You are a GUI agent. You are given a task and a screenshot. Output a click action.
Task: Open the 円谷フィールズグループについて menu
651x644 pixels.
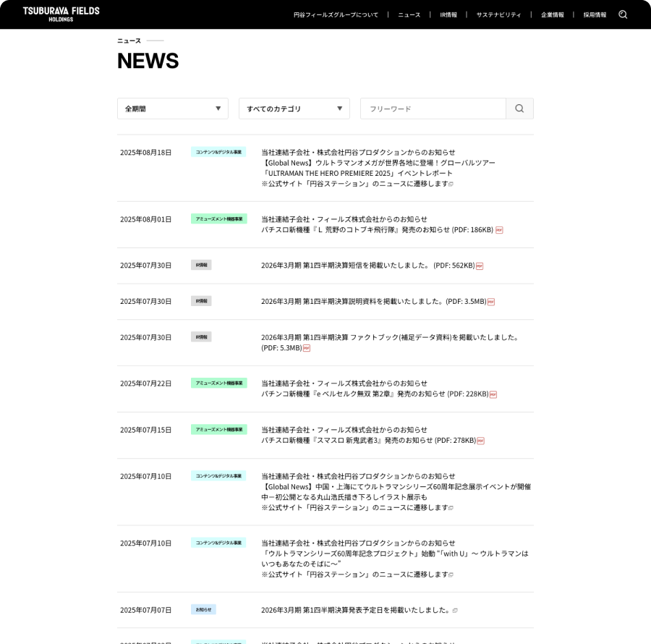[336, 14]
